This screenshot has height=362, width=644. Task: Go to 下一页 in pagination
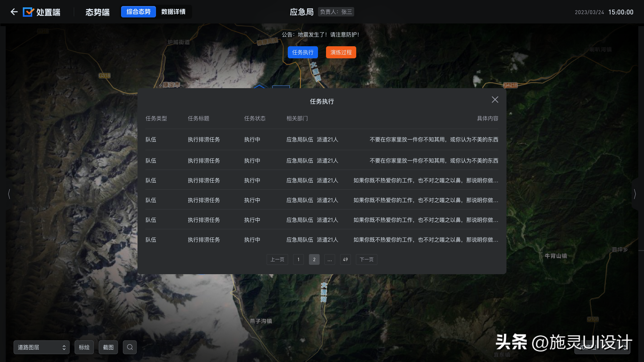367,259
